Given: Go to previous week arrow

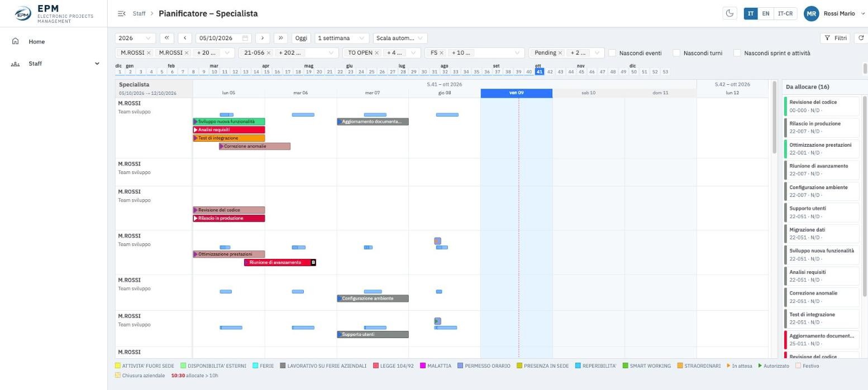Looking at the screenshot, I should 185,38.
